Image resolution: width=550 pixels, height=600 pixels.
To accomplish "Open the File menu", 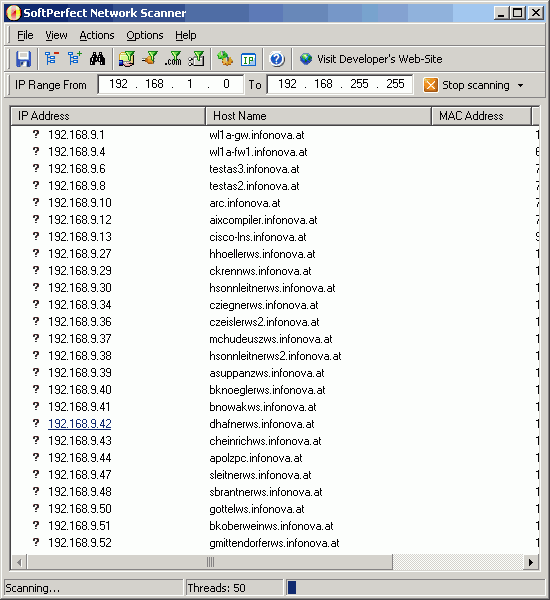I will point(25,35).
